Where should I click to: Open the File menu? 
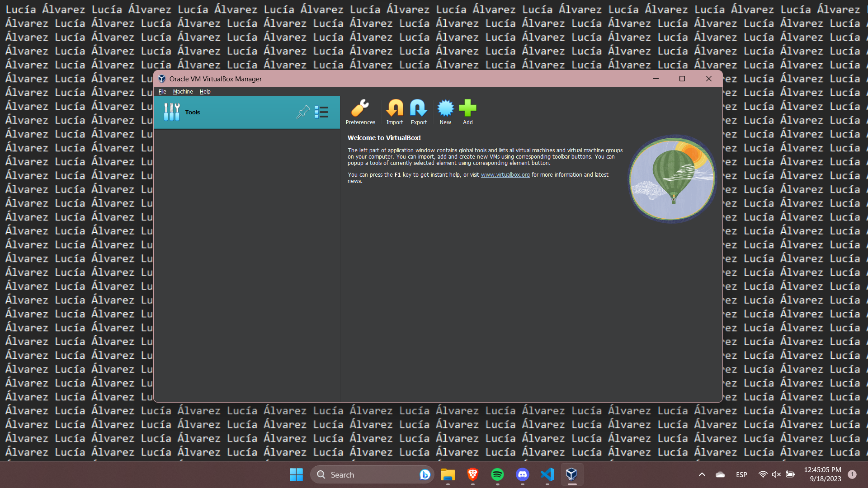click(162, 92)
